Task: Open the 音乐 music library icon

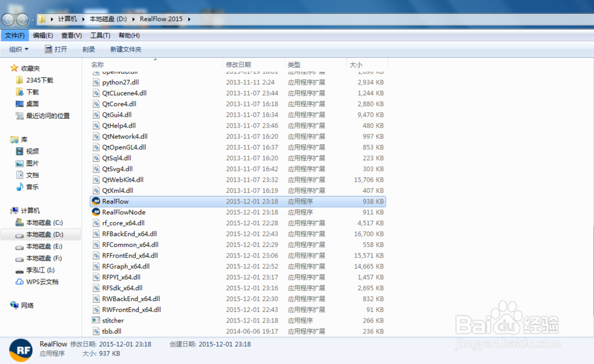Action: [20, 186]
